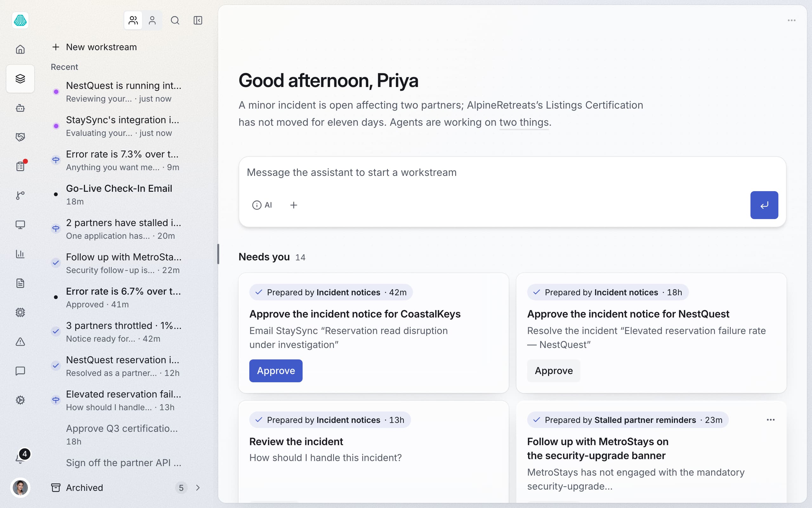
Task: Open the partners handshake icon
Action: pyautogui.click(x=20, y=137)
